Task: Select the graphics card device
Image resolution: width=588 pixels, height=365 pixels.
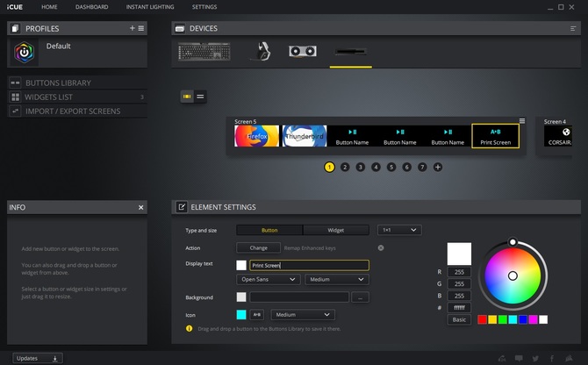Action: 303,52
